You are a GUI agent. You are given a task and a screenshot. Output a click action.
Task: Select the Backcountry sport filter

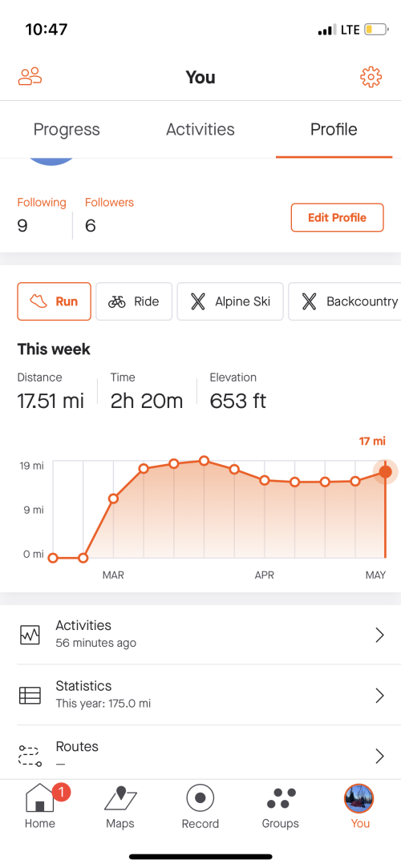(345, 301)
